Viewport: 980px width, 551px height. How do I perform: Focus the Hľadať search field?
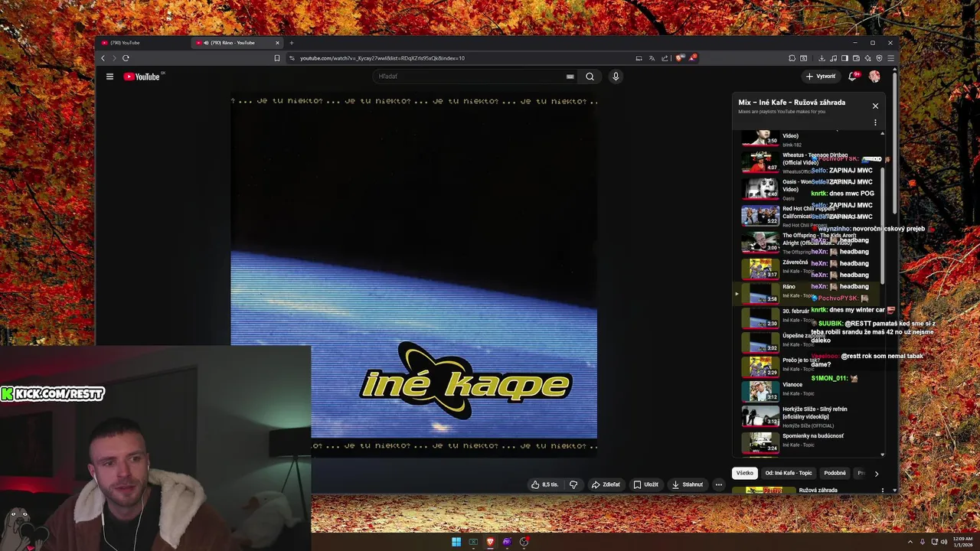point(471,77)
